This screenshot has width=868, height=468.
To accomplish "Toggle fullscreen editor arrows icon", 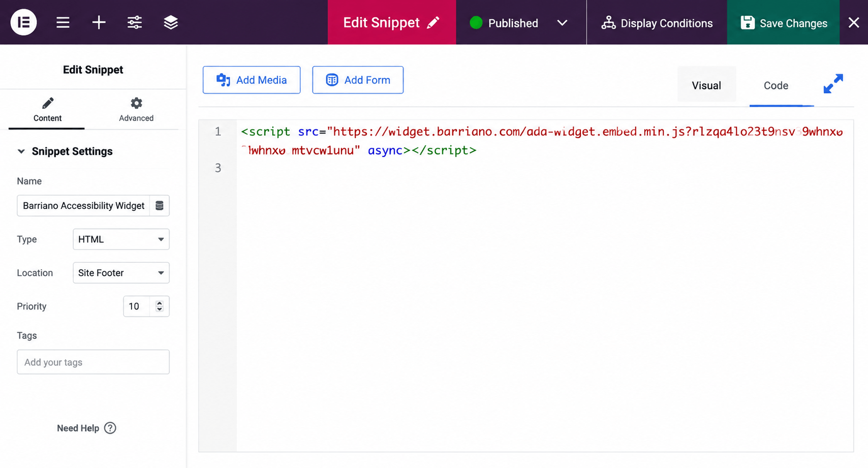I will click(833, 84).
